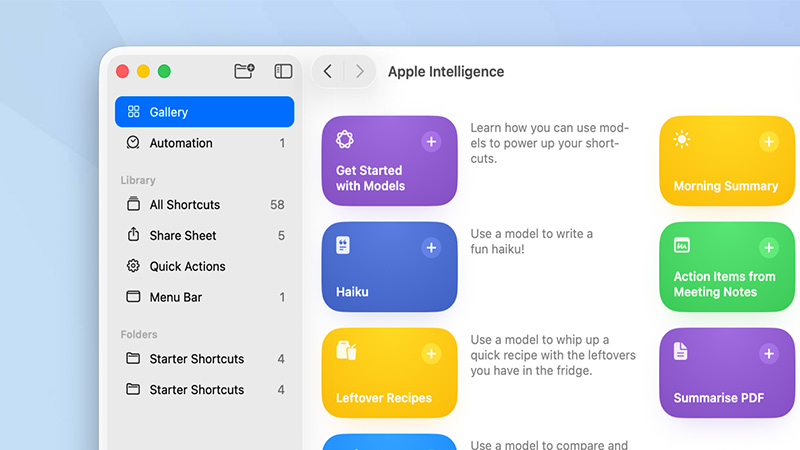Viewport: 800px width, 450px height.
Task: Open the Morning Summary card
Action: coord(727,161)
